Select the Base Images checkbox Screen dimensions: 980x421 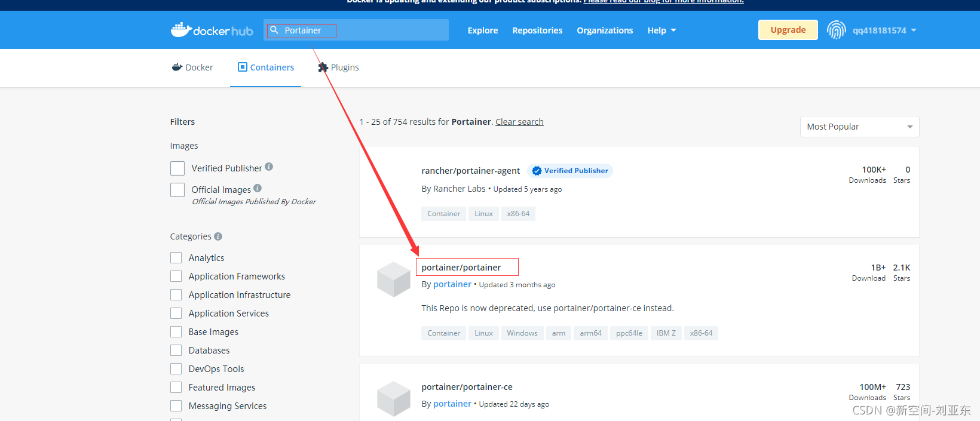pos(176,331)
